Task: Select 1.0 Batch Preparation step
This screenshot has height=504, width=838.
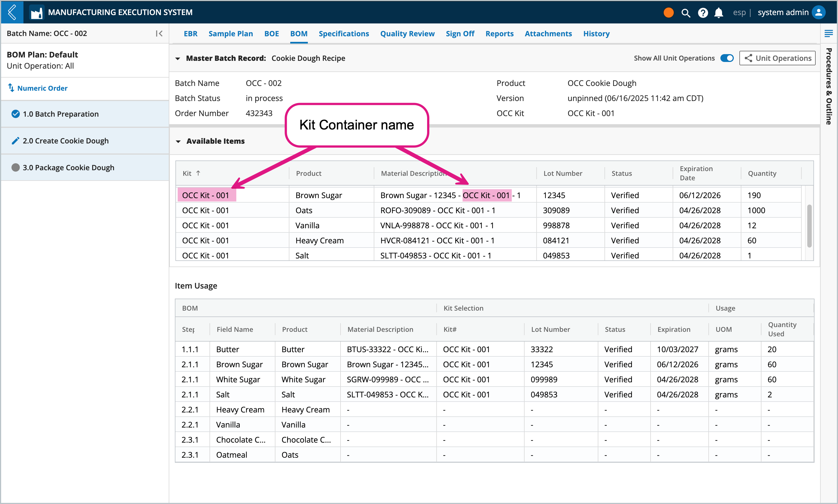Action: (85, 114)
